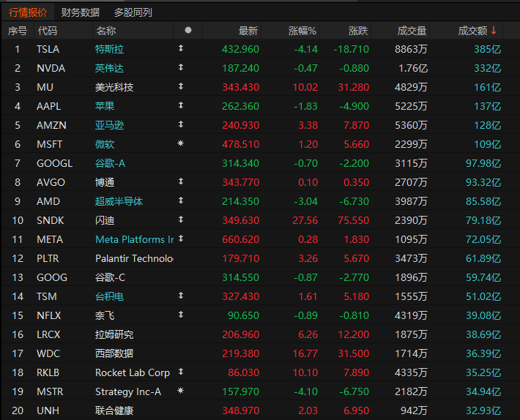Select ticker code WDC
Screen dimensions: 520x420
[48, 353]
